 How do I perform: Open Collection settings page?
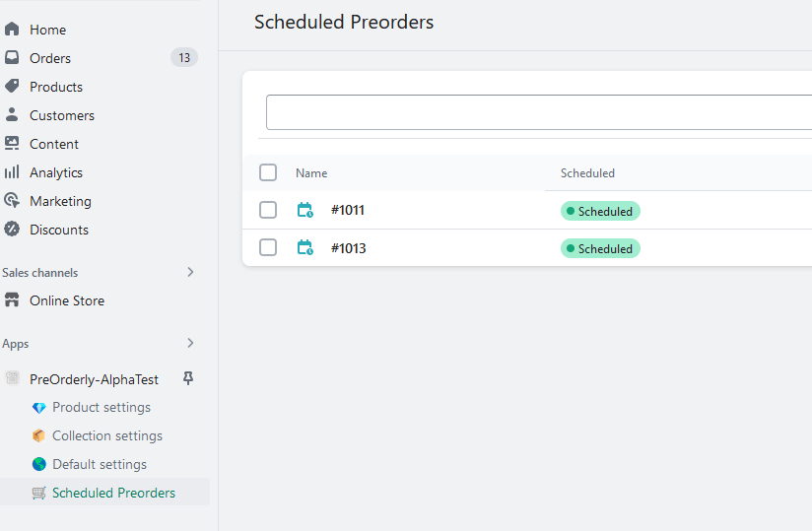tap(106, 435)
